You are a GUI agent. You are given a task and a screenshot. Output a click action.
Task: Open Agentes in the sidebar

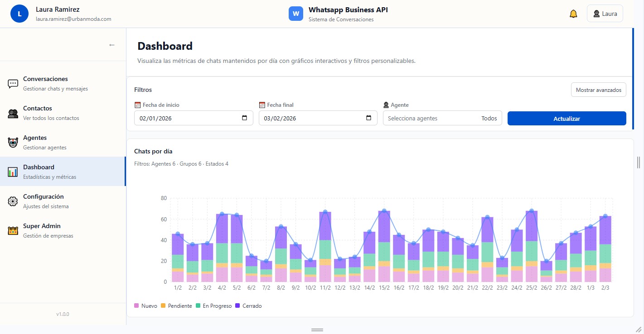[x=63, y=142]
